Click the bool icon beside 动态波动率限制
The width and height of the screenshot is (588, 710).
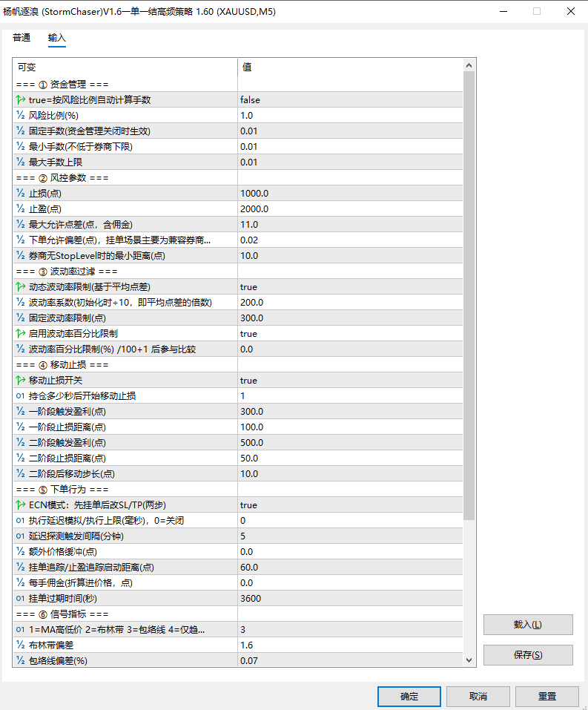coord(20,286)
